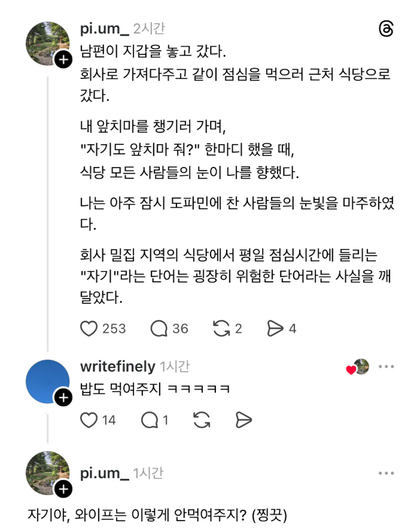Screen dimensions: 417x532
Task: Like the pi.um_ main post
Action: (x=89, y=328)
